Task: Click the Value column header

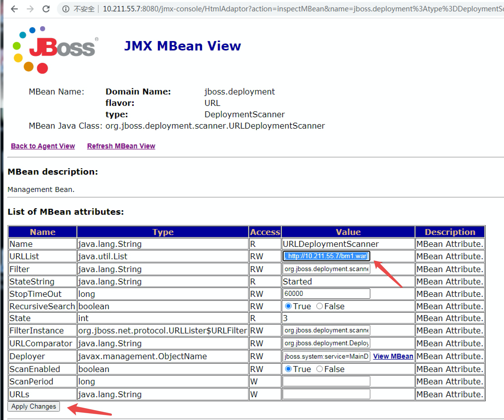Action: coord(348,232)
